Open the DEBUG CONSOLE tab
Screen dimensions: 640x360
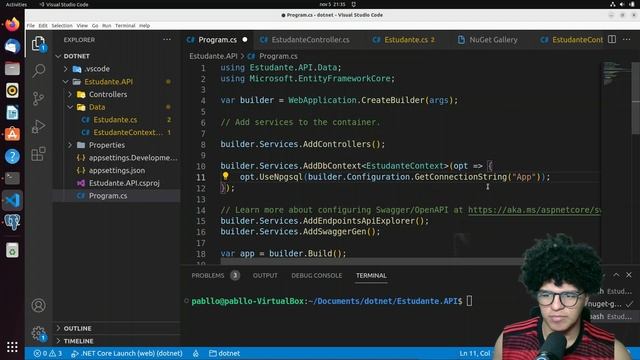tap(316, 276)
